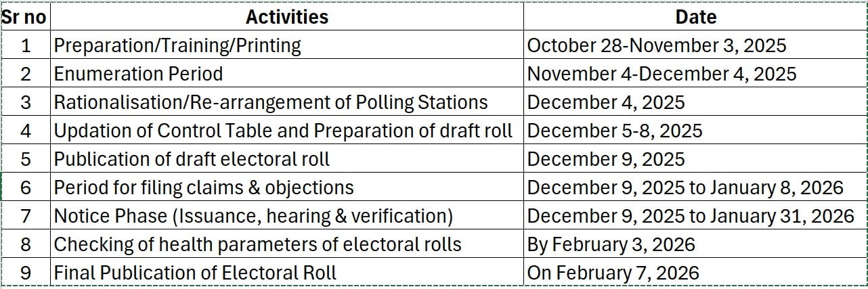Select the 'Updation of Control Table' cell

pos(283,131)
